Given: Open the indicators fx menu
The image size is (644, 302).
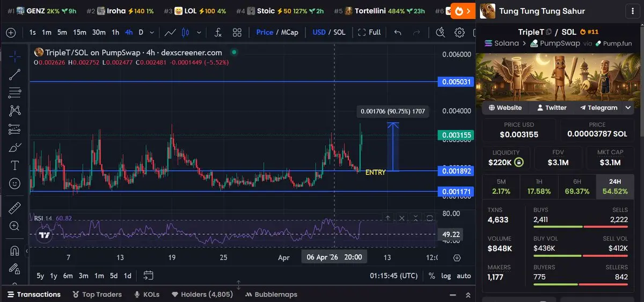Looking at the screenshot, I should [218, 32].
